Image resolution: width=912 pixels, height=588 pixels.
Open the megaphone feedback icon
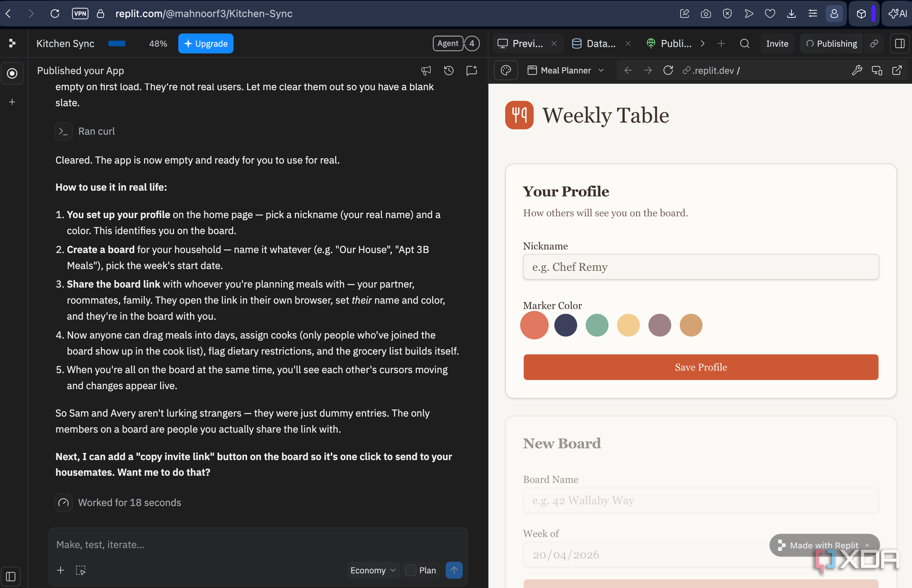[x=426, y=71]
